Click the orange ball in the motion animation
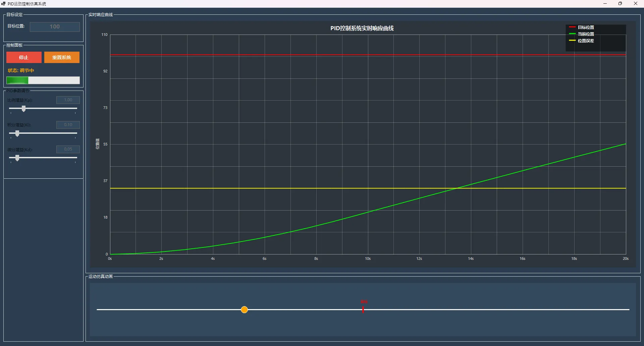Image resolution: width=644 pixels, height=346 pixels. [244, 310]
